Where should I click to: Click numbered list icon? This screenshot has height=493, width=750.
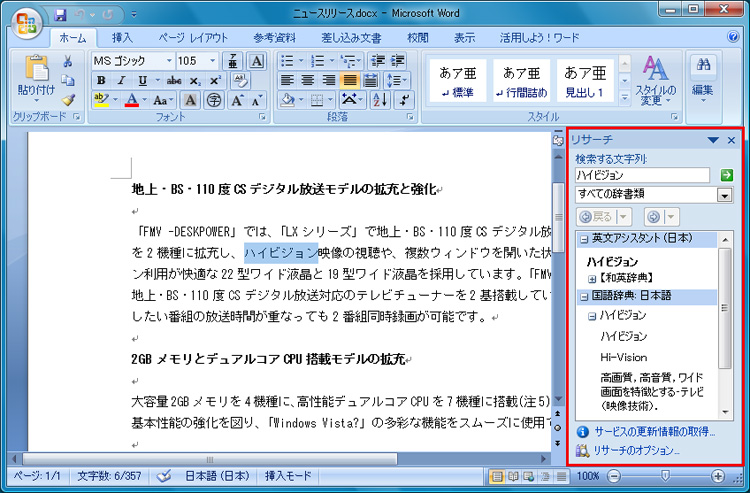click(317, 61)
